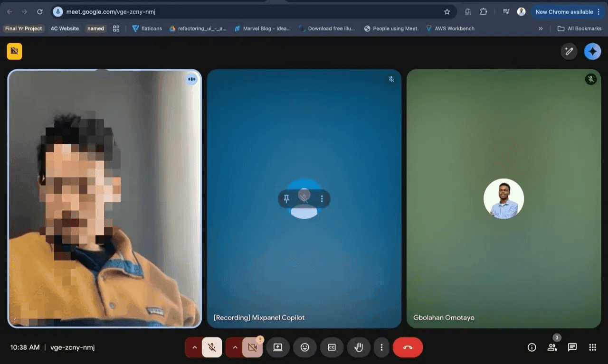The height and width of the screenshot is (364, 608).
Task: Open the magic pen effects button
Action: 569,51
